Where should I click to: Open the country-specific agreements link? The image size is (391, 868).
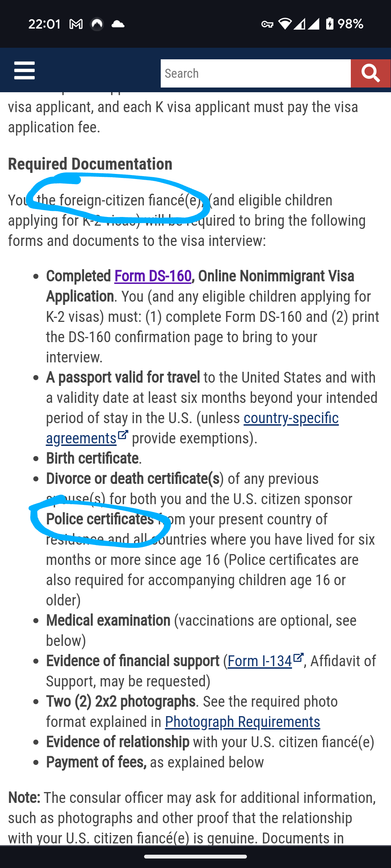click(x=192, y=428)
